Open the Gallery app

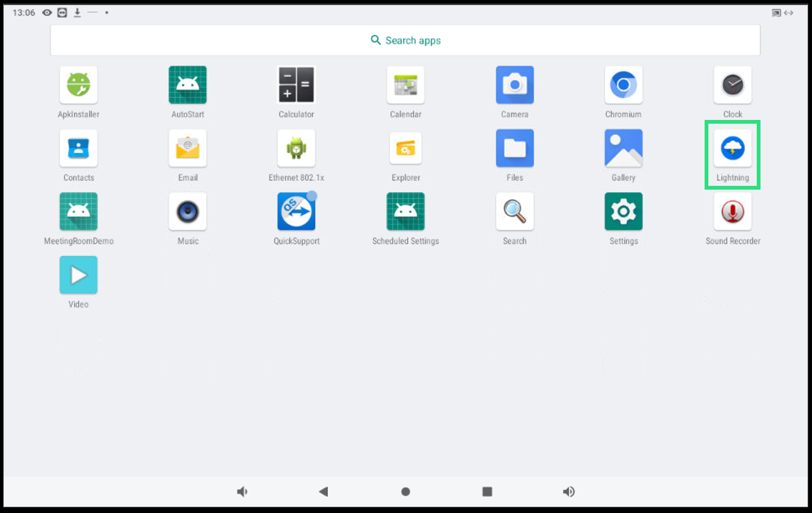pos(624,148)
